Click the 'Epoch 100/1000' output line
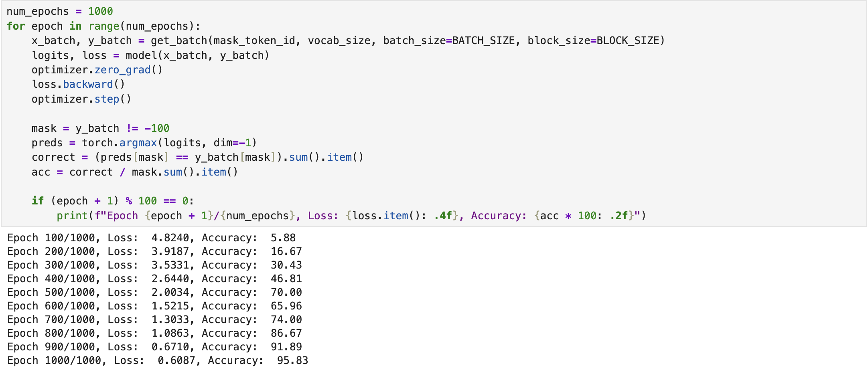This screenshot has height=376, width=868. (x=151, y=238)
